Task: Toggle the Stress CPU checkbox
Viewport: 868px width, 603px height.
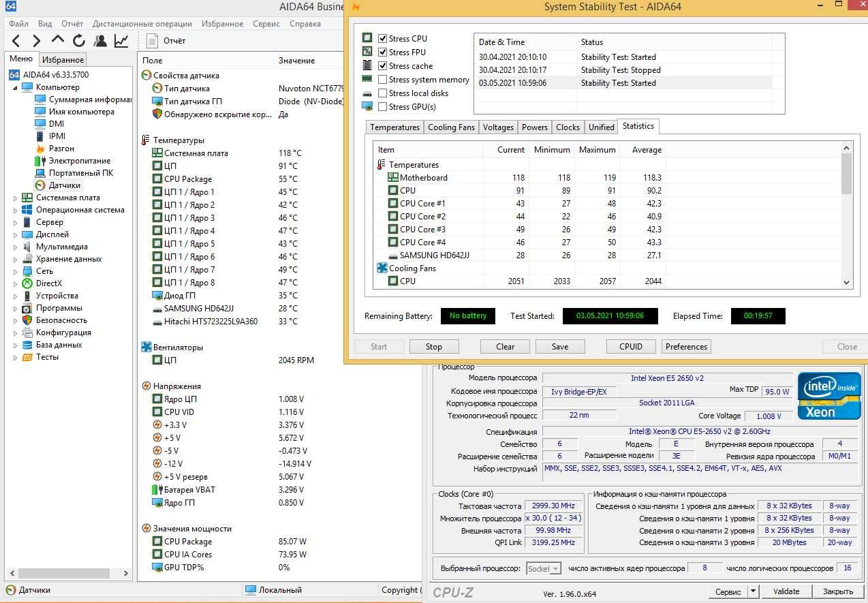Action: click(x=383, y=39)
